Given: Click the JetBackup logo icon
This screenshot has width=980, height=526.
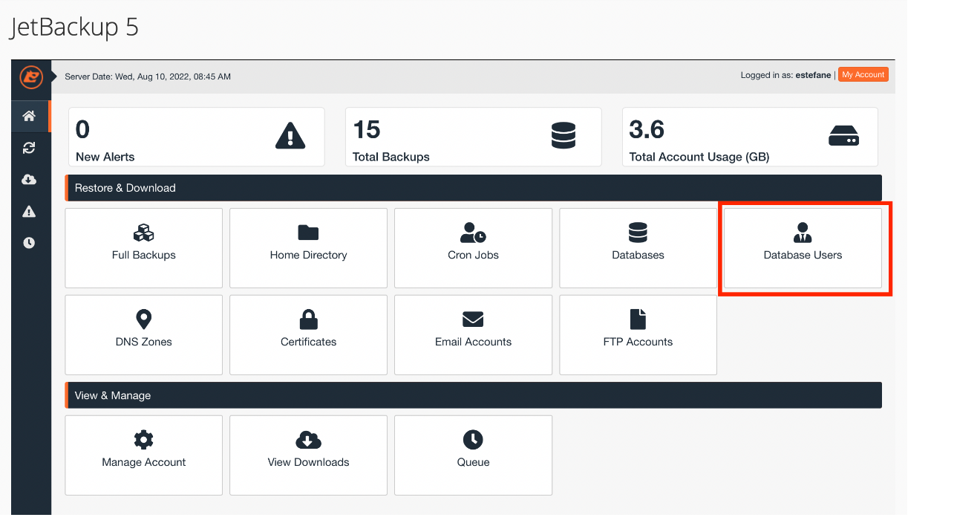Looking at the screenshot, I should click(31, 77).
